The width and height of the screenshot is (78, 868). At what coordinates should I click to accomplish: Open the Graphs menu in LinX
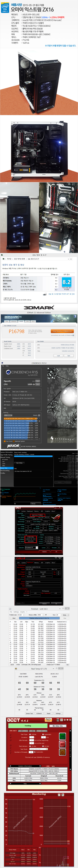[22, 612]
